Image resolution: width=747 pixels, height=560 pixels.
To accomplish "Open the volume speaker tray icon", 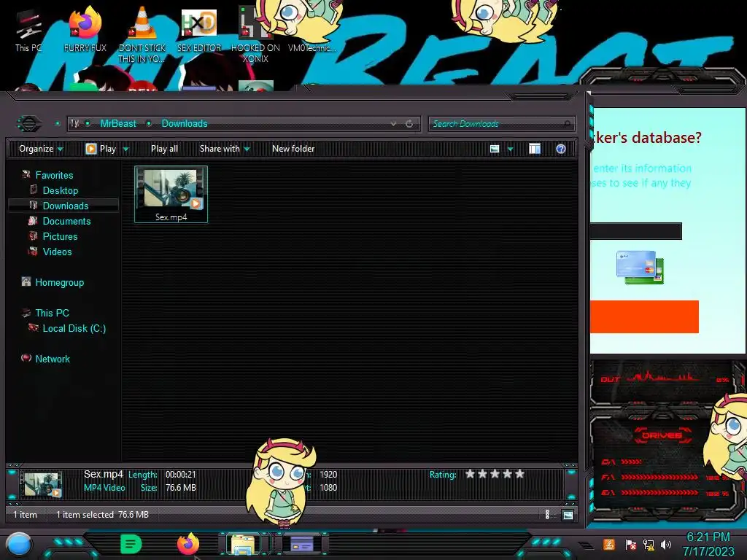I will (x=666, y=544).
